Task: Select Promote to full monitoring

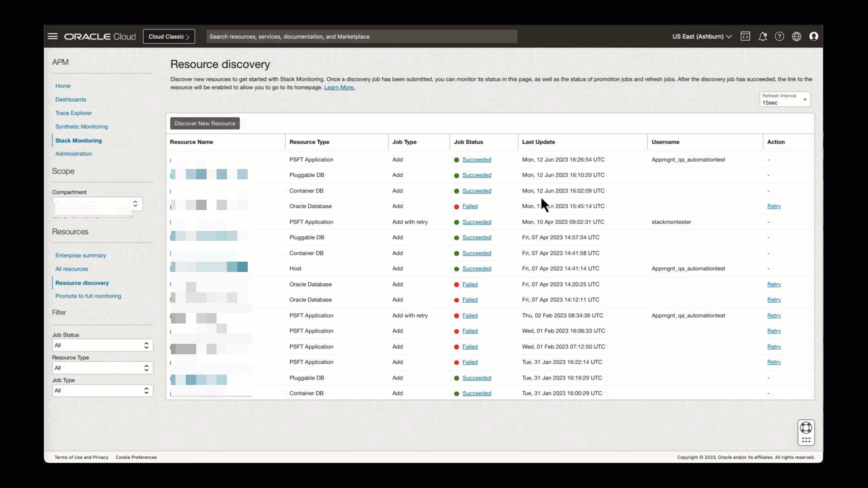Action: coord(88,296)
